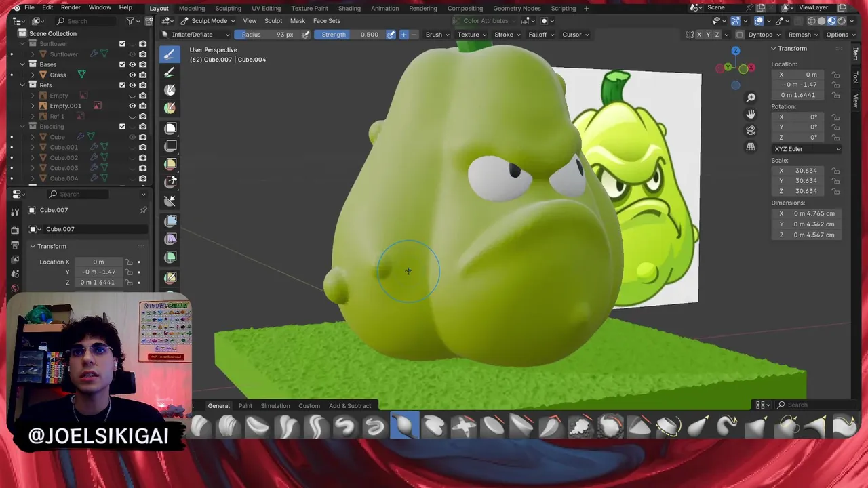
Task: Click the red X axis gizmo handle
Action: tap(751, 68)
